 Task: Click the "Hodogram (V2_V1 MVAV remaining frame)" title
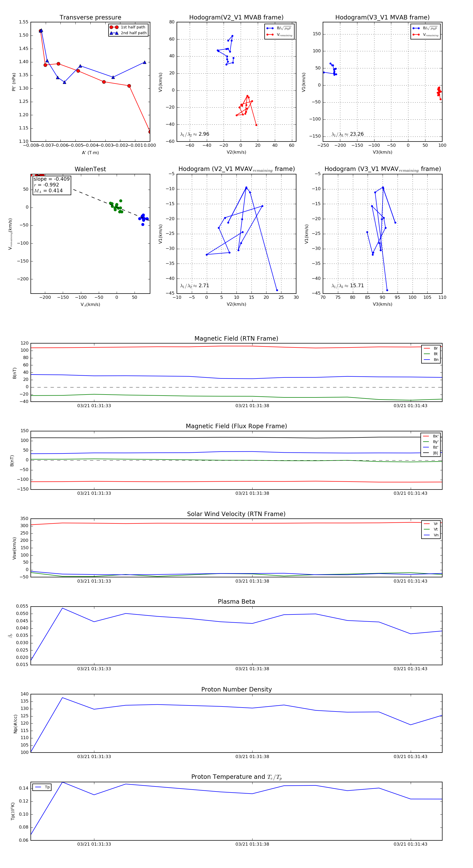pos(236,169)
